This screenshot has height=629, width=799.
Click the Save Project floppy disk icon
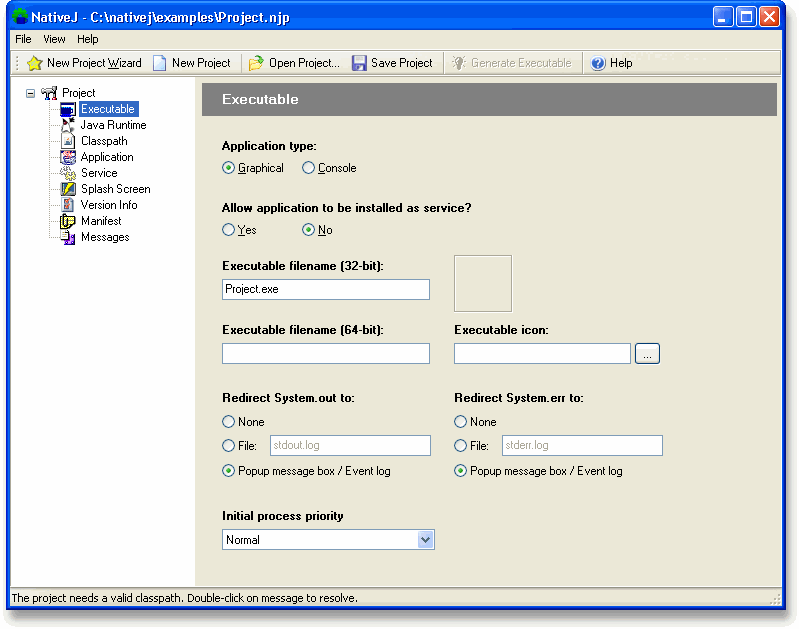(359, 63)
